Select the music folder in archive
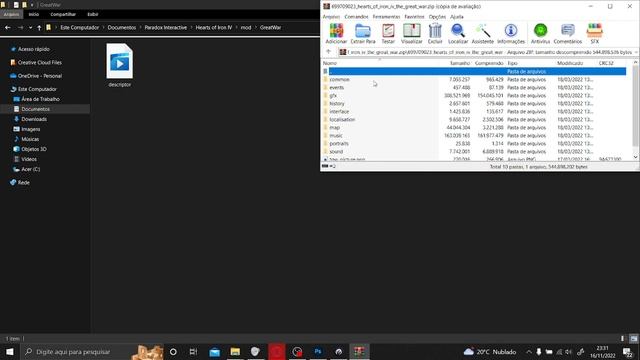640x360 pixels. pos(336,136)
